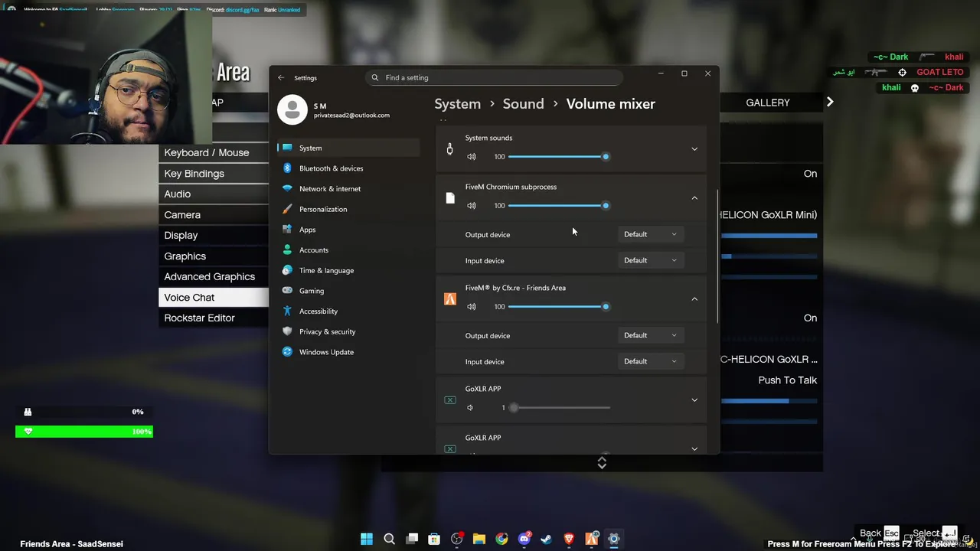The width and height of the screenshot is (980, 551).
Task: Select Voice Chat in game menu
Action: coord(214,298)
